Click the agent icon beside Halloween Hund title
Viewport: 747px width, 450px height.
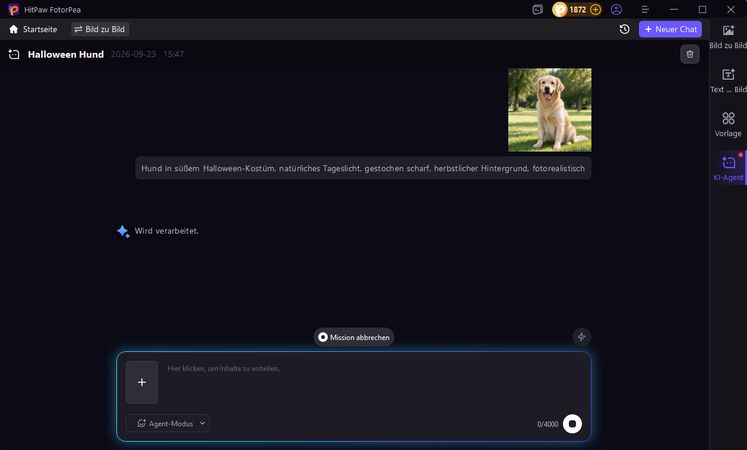coord(14,54)
